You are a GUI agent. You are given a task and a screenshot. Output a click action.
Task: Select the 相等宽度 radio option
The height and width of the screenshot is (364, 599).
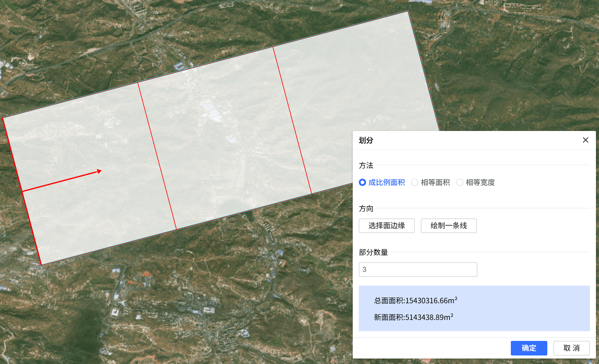[x=460, y=182]
